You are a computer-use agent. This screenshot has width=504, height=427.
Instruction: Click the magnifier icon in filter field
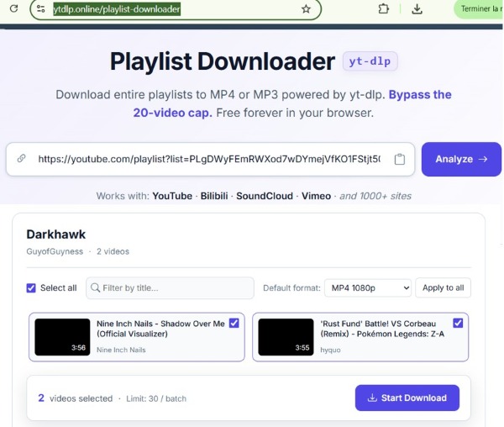click(x=95, y=287)
